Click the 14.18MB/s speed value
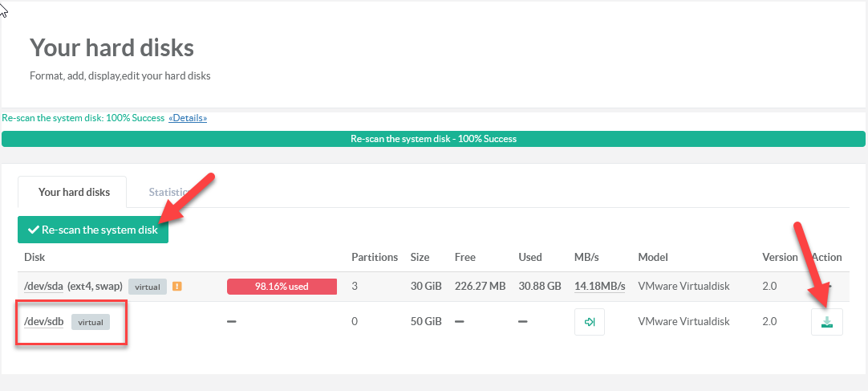Screen dimensions: 868x391 click(x=599, y=287)
